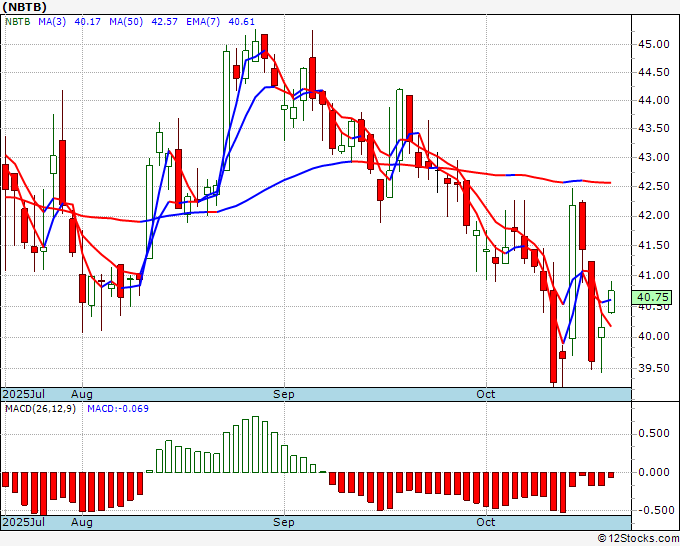Image resolution: width=680 pixels, height=546 pixels.
Task: Click the EMA(7) legend label
Action: click(203, 22)
